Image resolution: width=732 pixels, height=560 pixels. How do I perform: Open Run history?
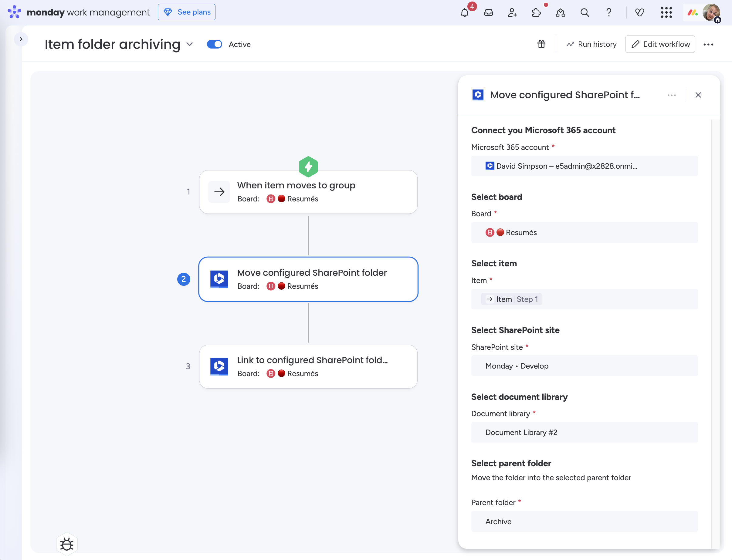click(x=591, y=44)
